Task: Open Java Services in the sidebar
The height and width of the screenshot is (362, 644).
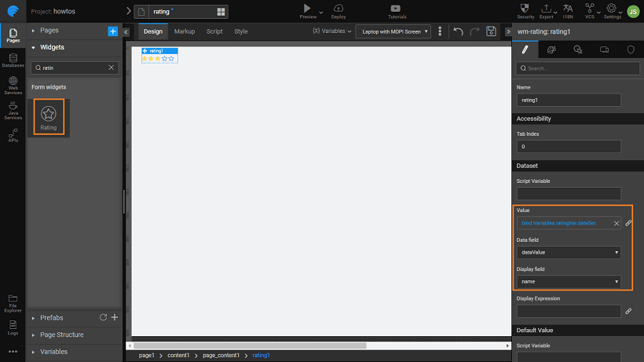Action: coord(13,110)
